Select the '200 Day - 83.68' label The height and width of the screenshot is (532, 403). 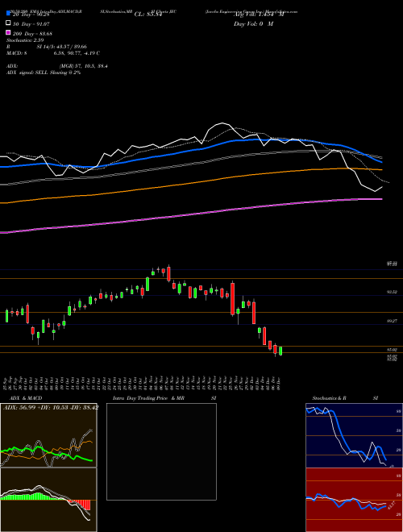click(32, 34)
